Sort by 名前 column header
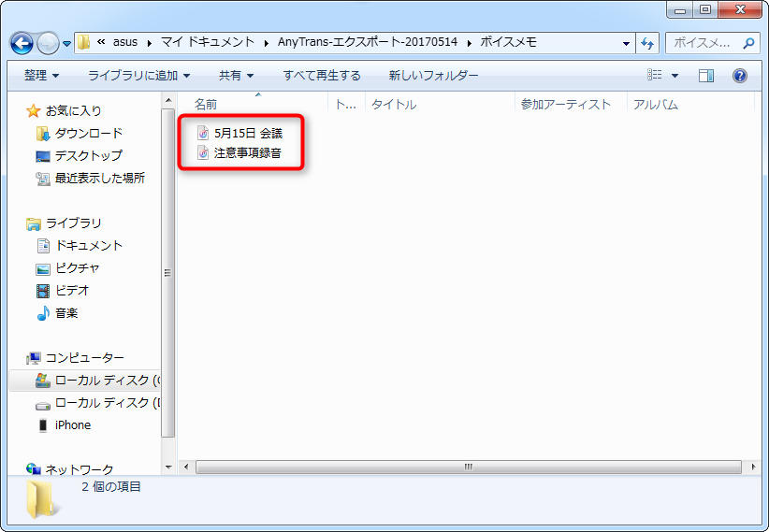The width and height of the screenshot is (769, 532). (206, 105)
